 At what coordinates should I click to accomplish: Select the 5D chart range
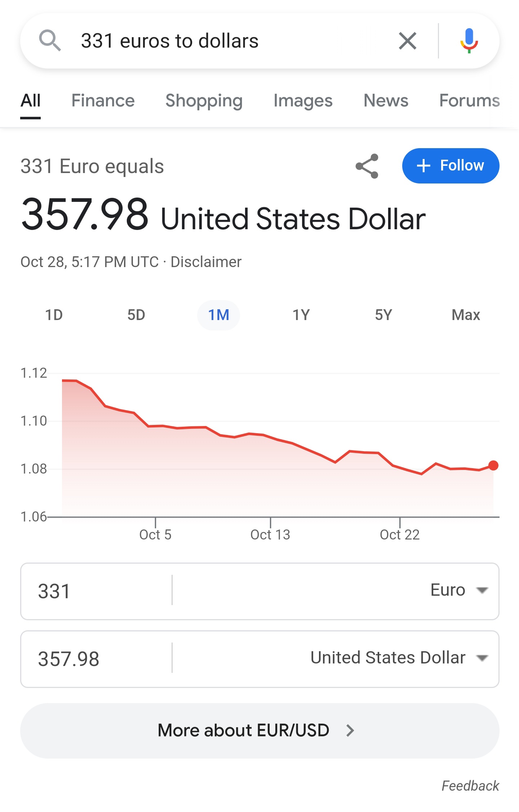click(x=136, y=315)
